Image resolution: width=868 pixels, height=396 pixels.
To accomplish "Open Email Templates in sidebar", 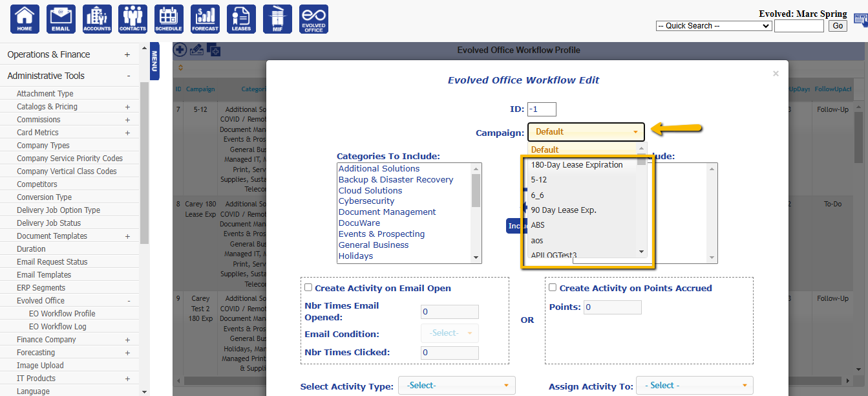I will [44, 275].
